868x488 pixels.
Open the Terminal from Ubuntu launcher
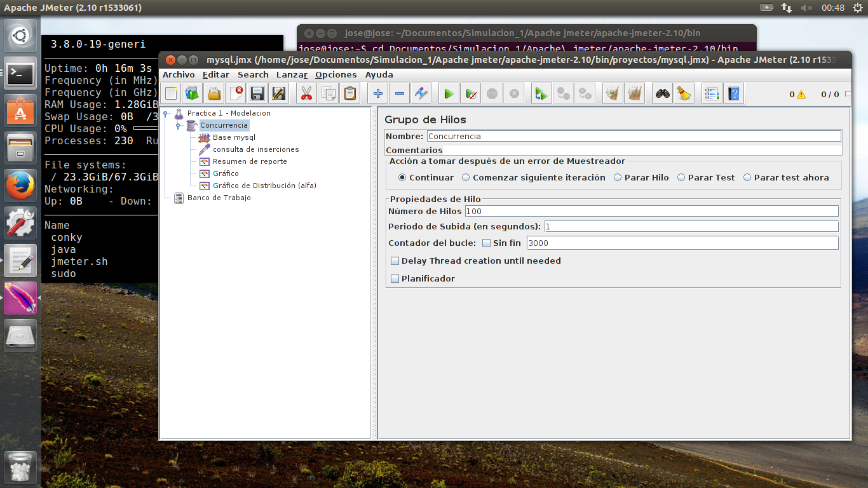pos(20,74)
